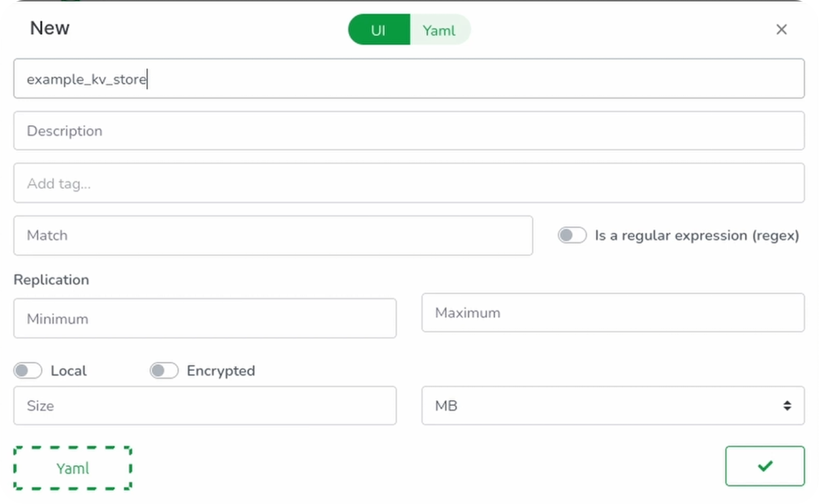This screenshot has height=504, width=819.
Task: Click the MB unit selector arrows
Action: click(787, 406)
